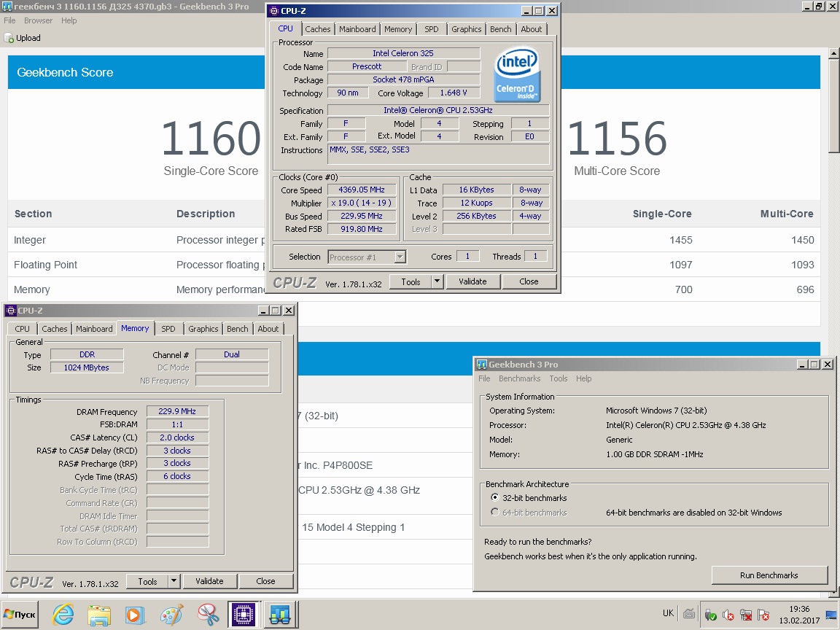The width and height of the screenshot is (840, 630).
Task: Switch to About tab in memory CPU-Z
Action: (268, 328)
